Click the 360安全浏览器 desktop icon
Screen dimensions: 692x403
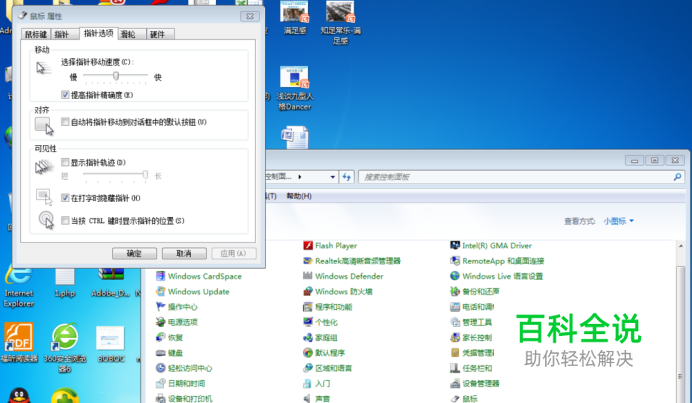pos(65,347)
